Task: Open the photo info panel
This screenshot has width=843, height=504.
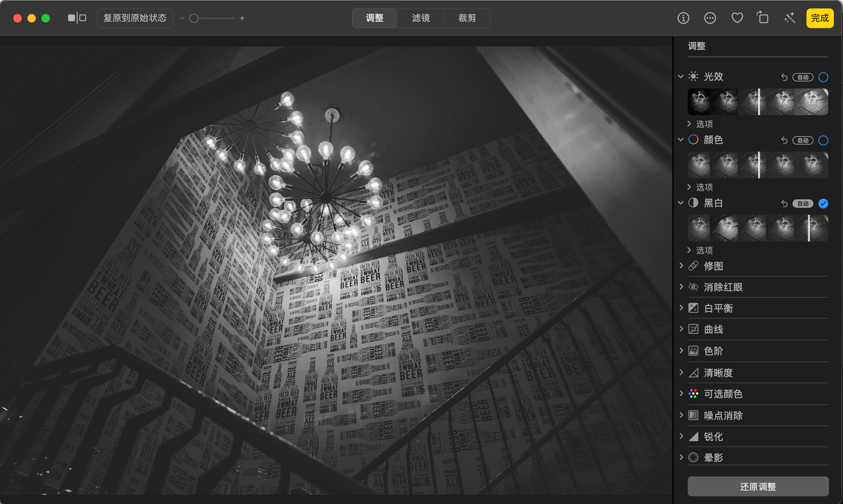Action: 683,18
